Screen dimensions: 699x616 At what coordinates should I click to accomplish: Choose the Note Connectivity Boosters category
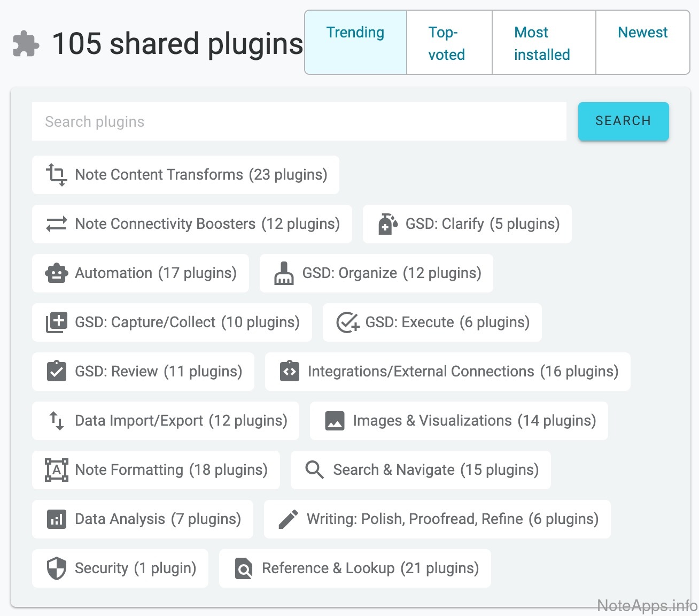point(192,224)
